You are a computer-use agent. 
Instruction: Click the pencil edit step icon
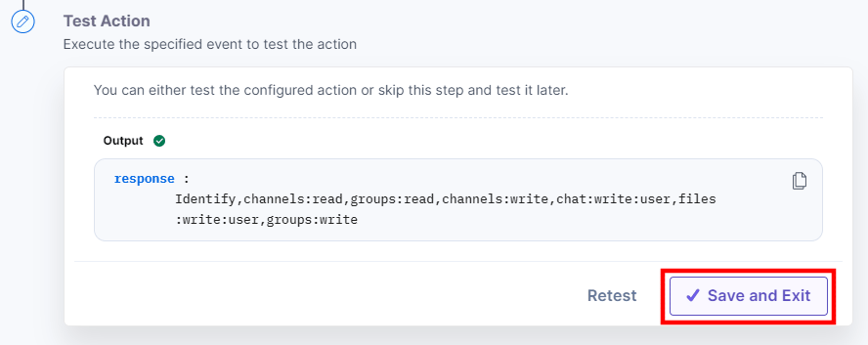23,21
